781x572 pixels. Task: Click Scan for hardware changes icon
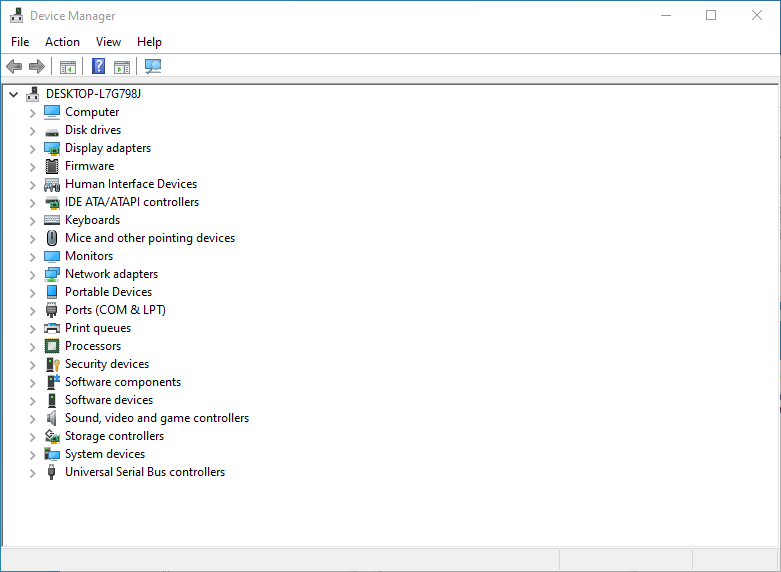pos(153,66)
